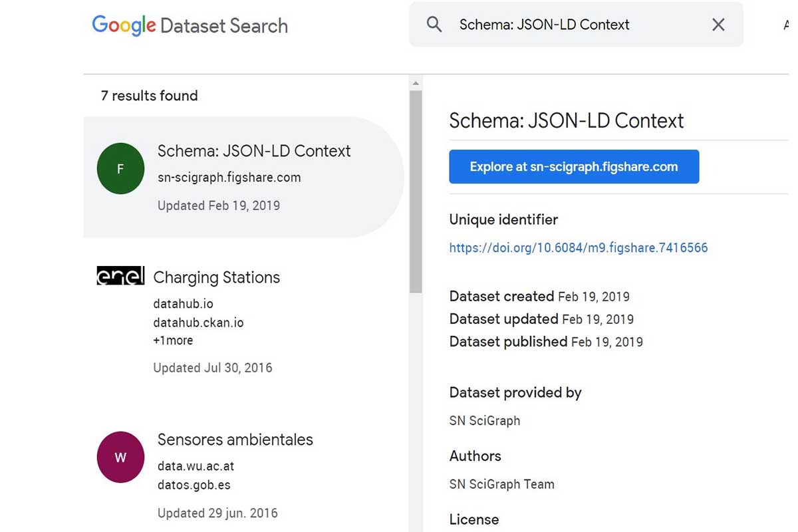Click the 7 results found label
The height and width of the screenshot is (532, 798).
click(x=149, y=96)
